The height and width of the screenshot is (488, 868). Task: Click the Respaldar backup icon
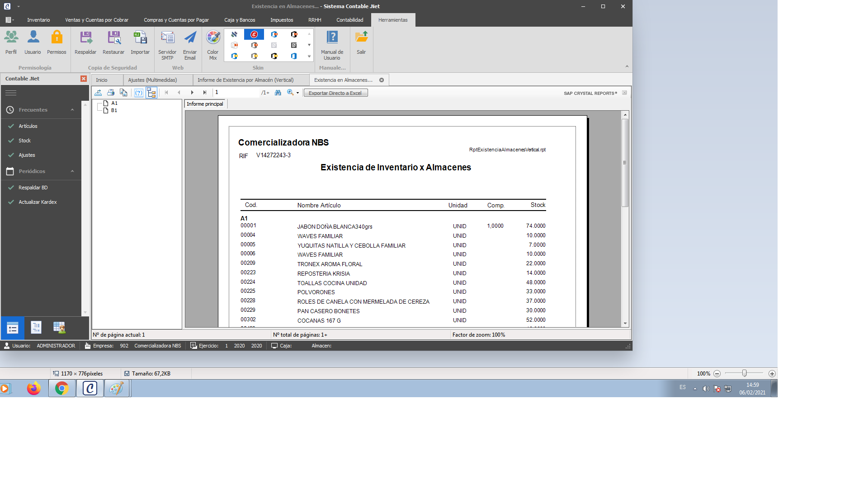pos(85,42)
